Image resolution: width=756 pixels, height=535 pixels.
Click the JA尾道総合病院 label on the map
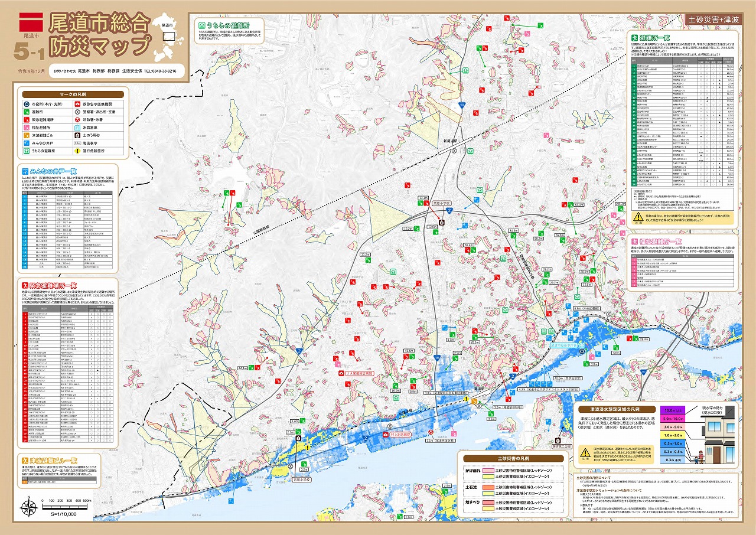(x=359, y=373)
